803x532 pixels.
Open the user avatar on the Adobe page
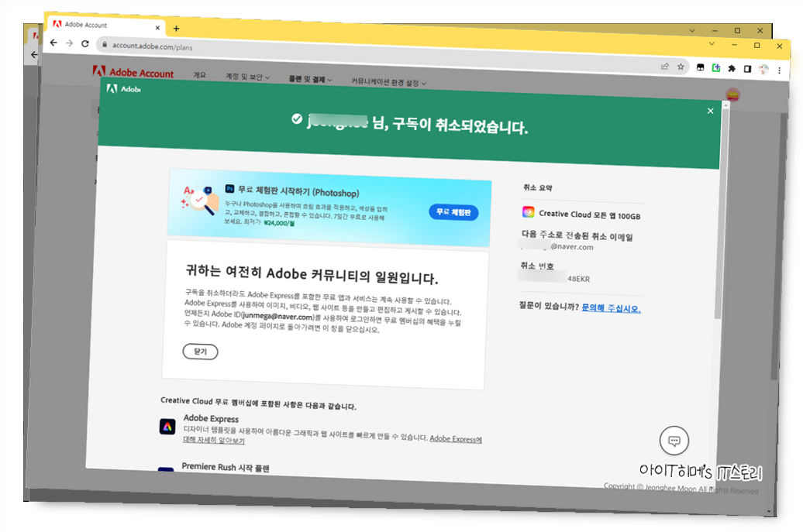[x=732, y=95]
